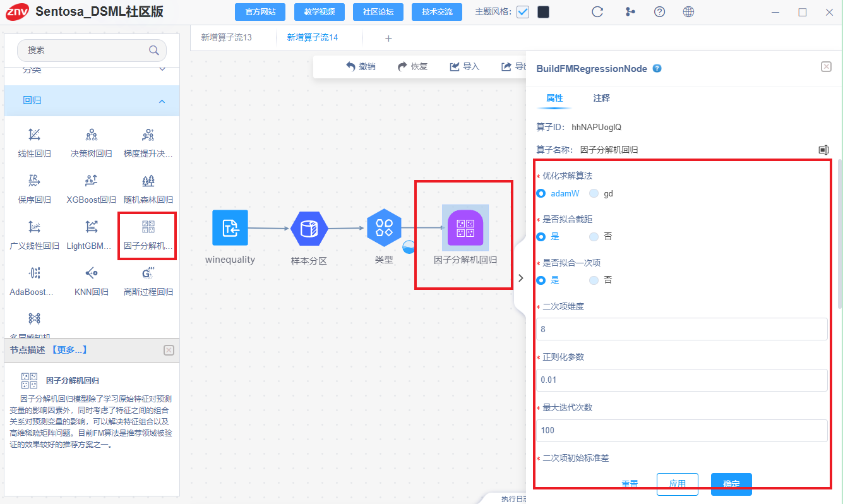The width and height of the screenshot is (843, 504).
Task: Select the XGBoost回归 operator icon
Action: (x=92, y=181)
